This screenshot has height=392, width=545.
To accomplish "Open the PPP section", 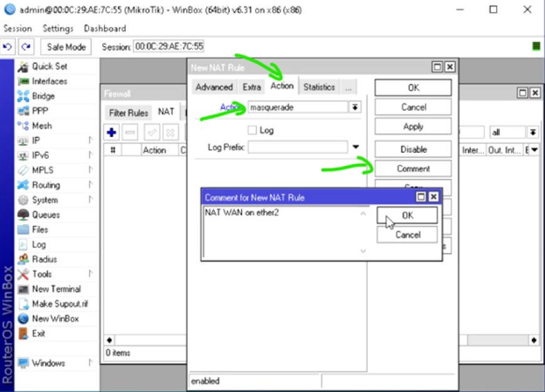I will click(x=39, y=111).
